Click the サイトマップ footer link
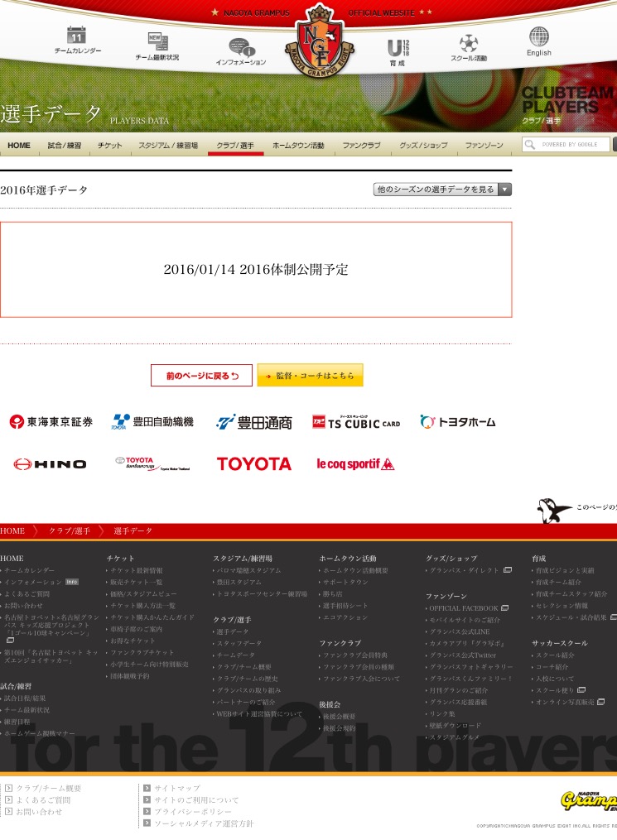Screen dimensions: 617x840 point(176,789)
